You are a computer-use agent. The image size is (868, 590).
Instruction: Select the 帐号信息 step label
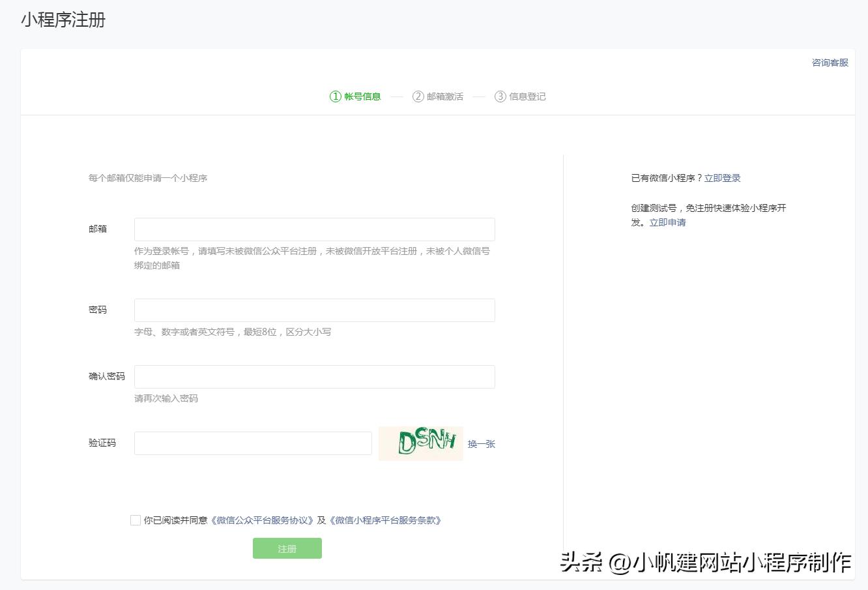click(x=363, y=96)
